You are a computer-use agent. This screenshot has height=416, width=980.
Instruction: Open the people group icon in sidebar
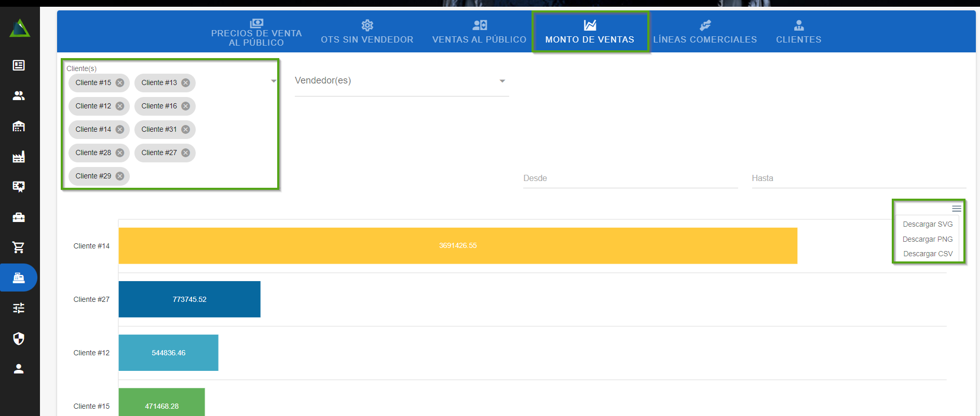pos(19,95)
